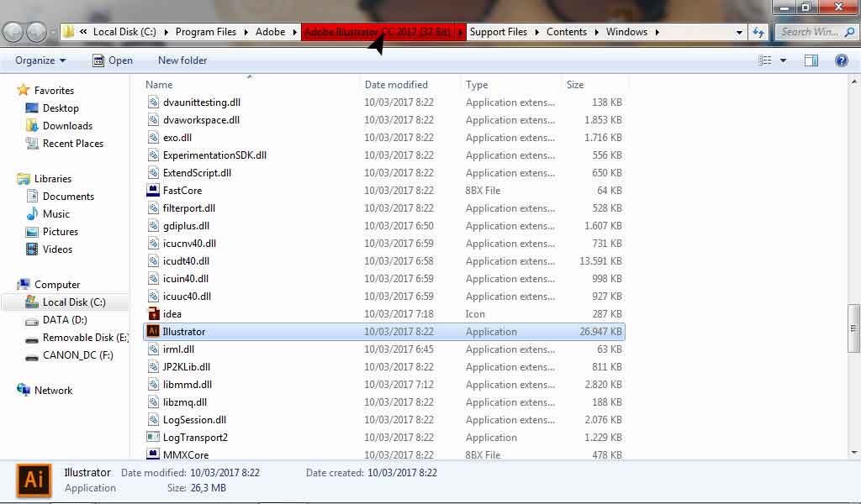Click the Back navigation button
The height and width of the screenshot is (504, 861).
(x=13, y=33)
